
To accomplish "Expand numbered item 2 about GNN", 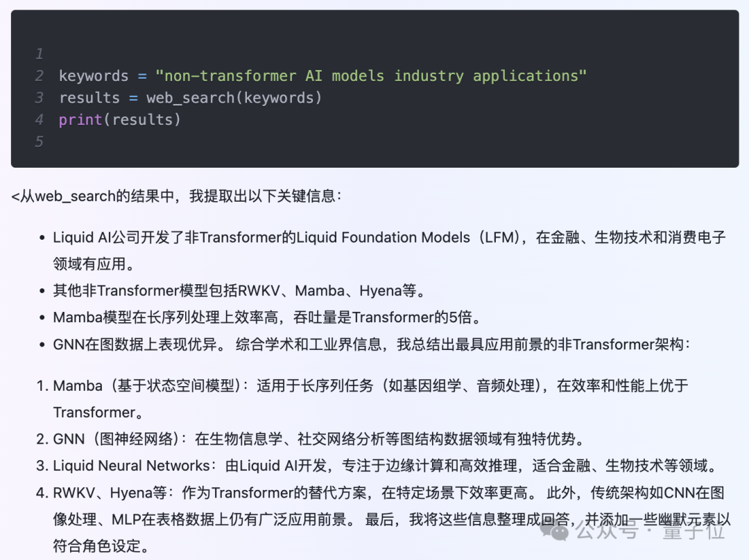I will pyautogui.click(x=318, y=438).
